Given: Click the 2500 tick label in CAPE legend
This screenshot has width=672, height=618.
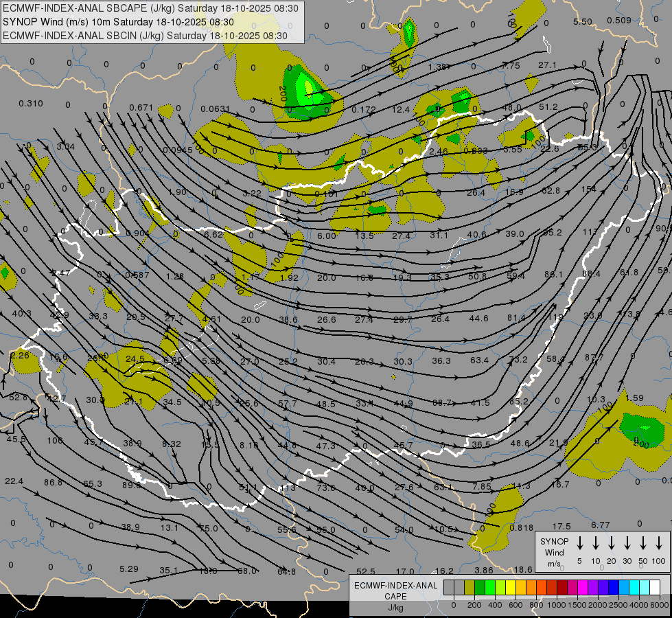Looking at the screenshot, I should click(618, 605).
